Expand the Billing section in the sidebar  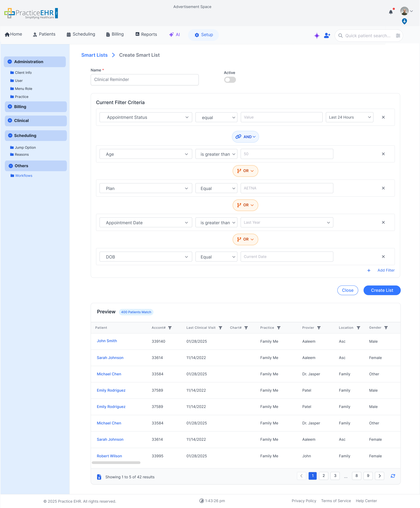(10, 107)
